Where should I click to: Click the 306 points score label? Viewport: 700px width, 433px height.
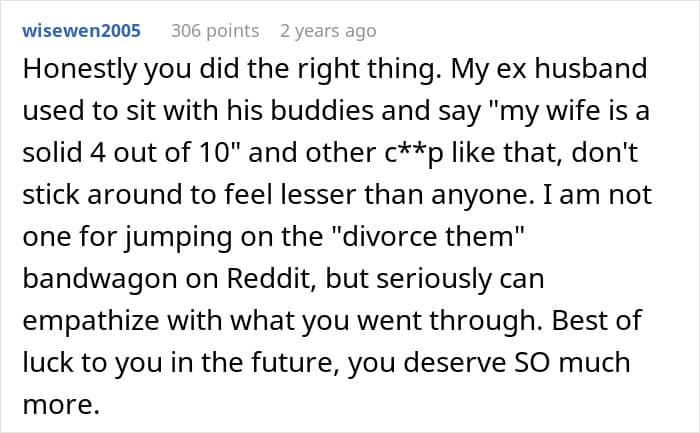(215, 31)
